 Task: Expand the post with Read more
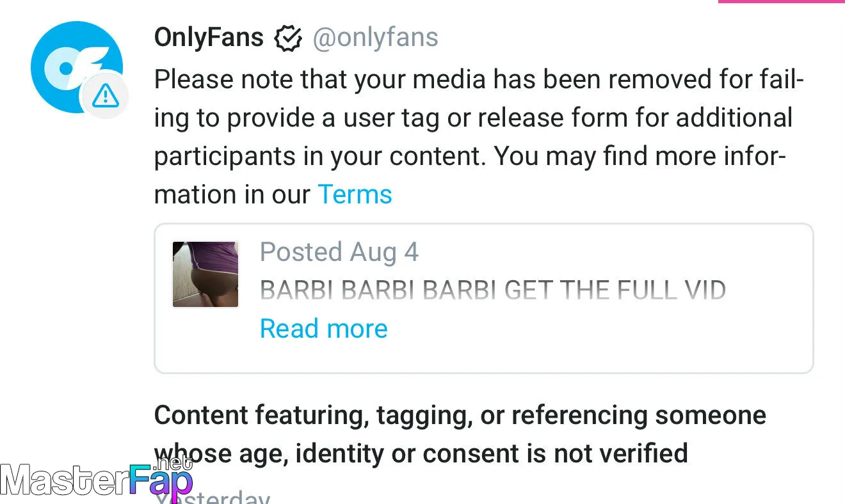coord(323,329)
